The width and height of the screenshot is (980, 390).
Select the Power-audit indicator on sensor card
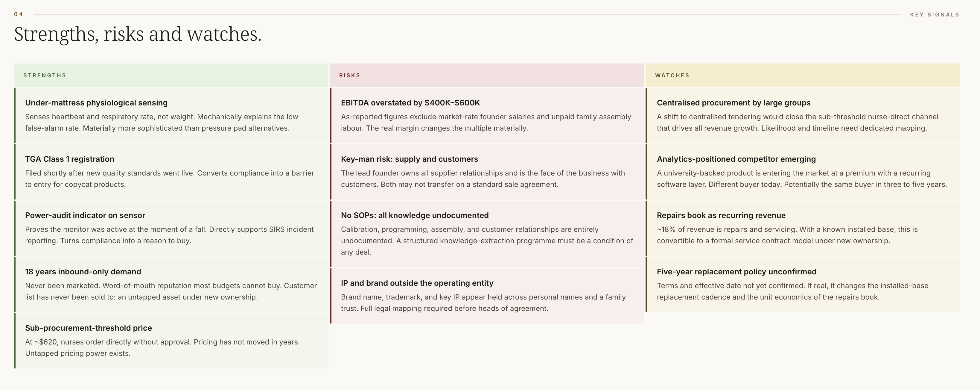pyautogui.click(x=171, y=228)
